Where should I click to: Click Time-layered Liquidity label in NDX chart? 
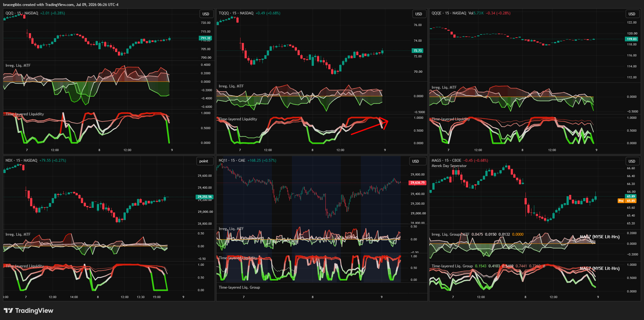[25, 266]
